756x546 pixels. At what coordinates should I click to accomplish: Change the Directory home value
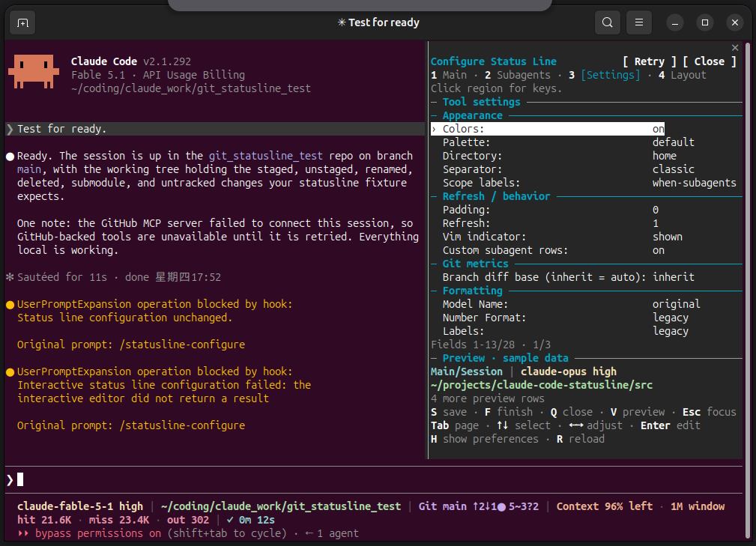[665, 156]
